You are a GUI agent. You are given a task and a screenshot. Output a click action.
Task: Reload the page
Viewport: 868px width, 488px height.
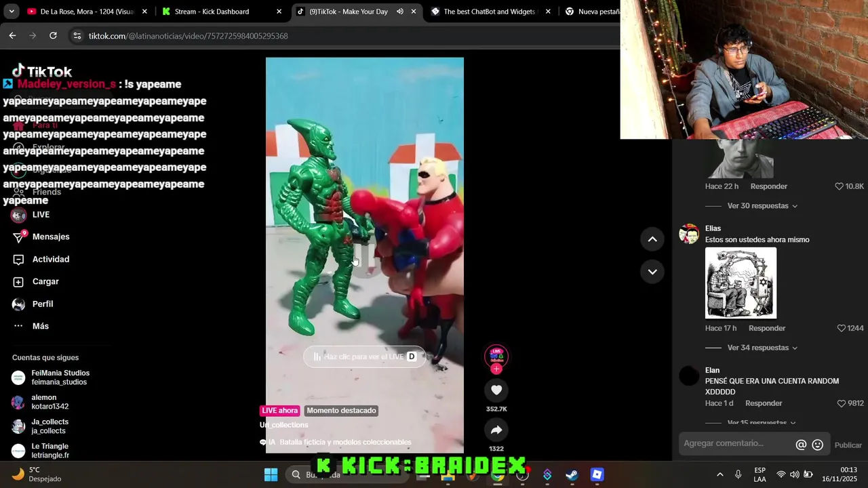[53, 36]
